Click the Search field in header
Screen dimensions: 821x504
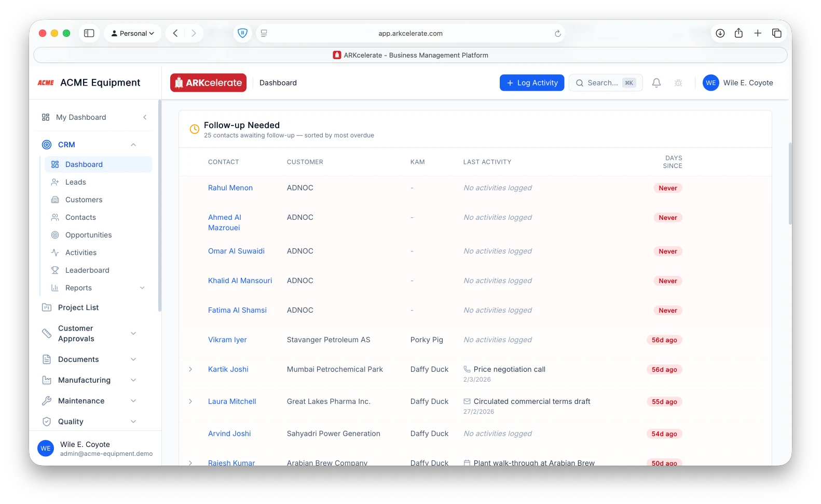point(606,83)
